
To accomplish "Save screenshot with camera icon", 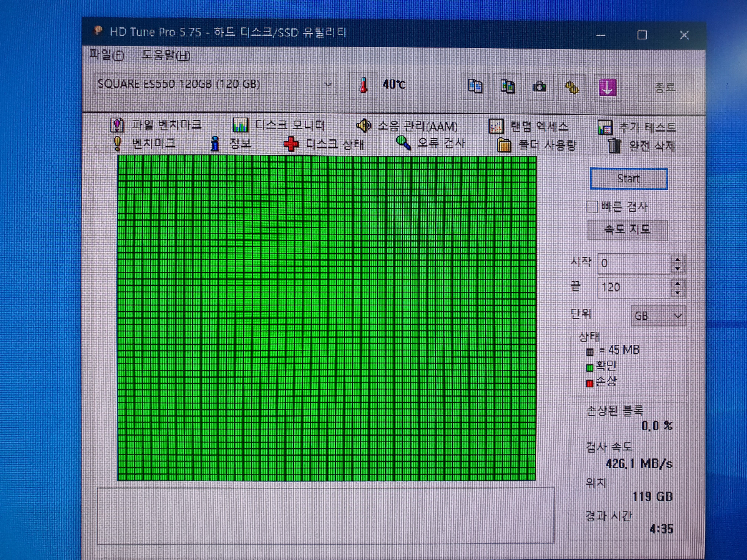I will tap(539, 87).
